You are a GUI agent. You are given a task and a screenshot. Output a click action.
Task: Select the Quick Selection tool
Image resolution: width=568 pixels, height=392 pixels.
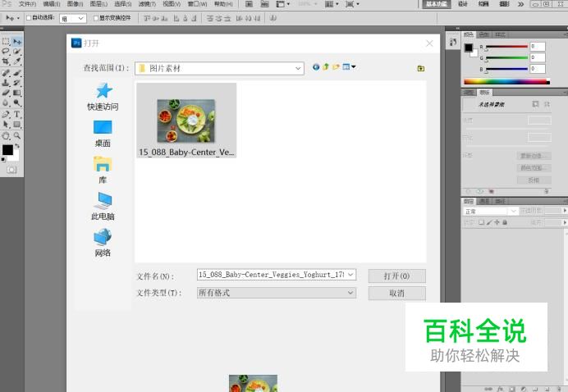coord(16,52)
